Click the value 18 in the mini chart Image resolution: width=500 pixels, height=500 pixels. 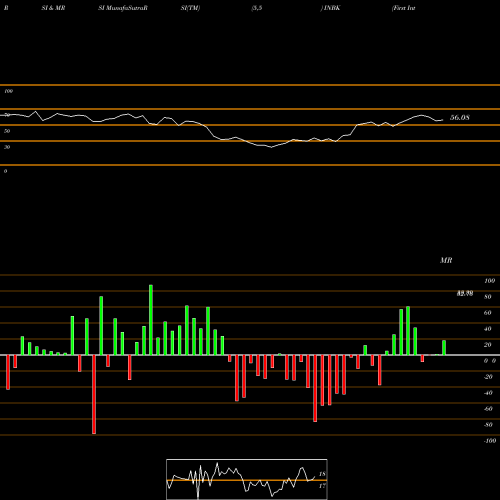[x=322, y=474]
